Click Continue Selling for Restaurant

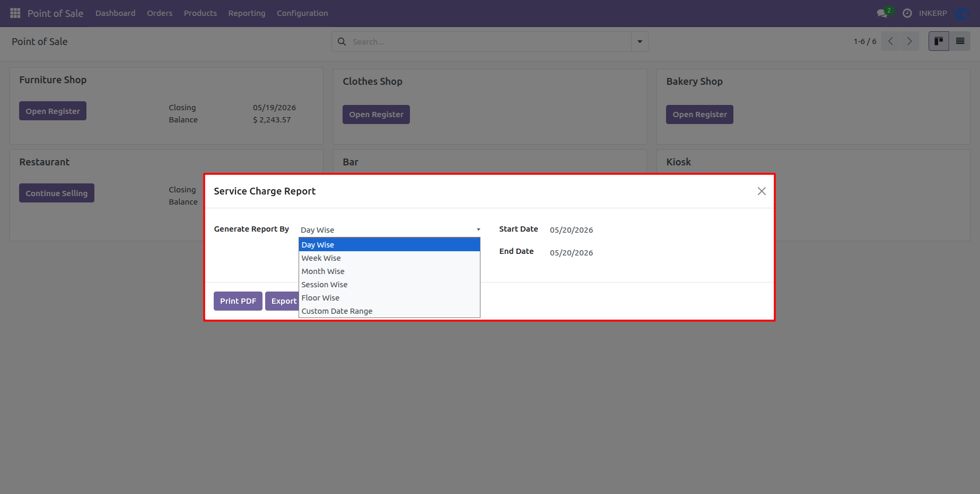(57, 193)
